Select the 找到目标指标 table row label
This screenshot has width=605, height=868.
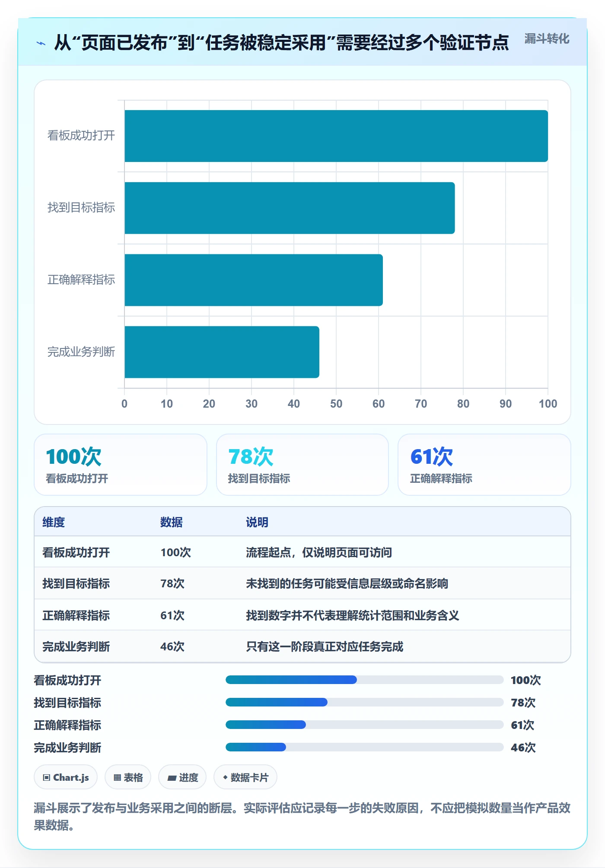[x=76, y=583]
